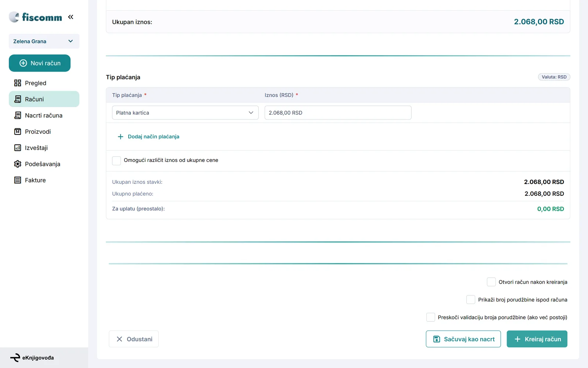Tick Prikaži broj porudžbine ispod računa
The image size is (588, 368).
click(471, 300)
